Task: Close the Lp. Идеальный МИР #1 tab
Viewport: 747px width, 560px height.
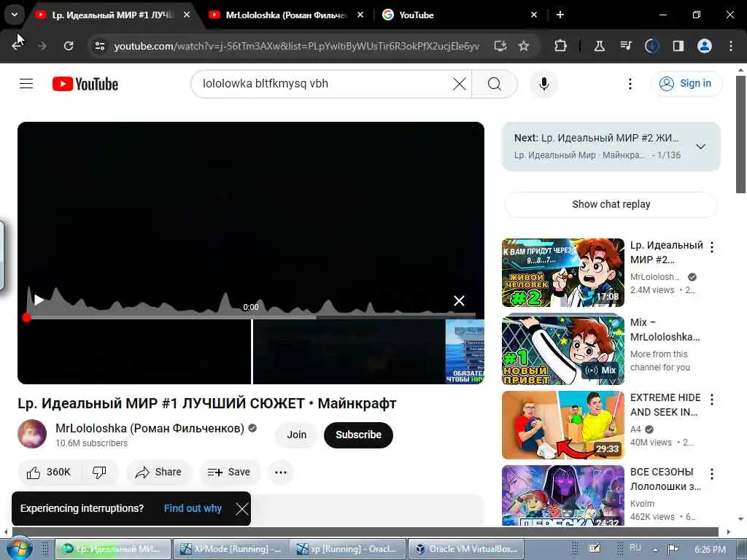Action: point(187,15)
